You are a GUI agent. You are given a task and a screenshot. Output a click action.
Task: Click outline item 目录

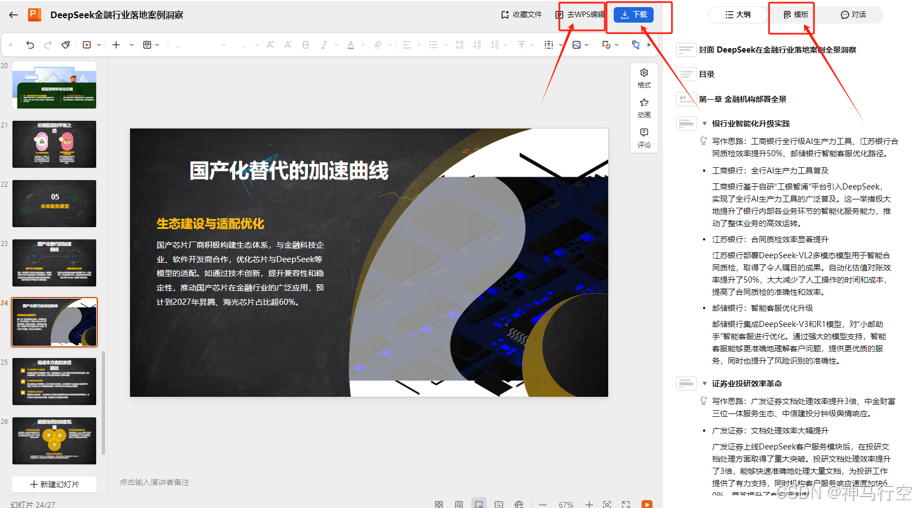707,74
